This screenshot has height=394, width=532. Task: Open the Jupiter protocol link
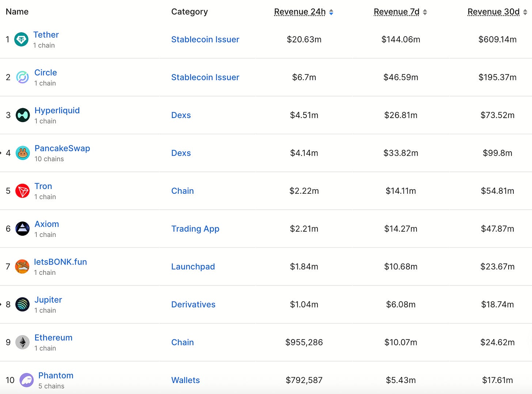click(x=48, y=300)
